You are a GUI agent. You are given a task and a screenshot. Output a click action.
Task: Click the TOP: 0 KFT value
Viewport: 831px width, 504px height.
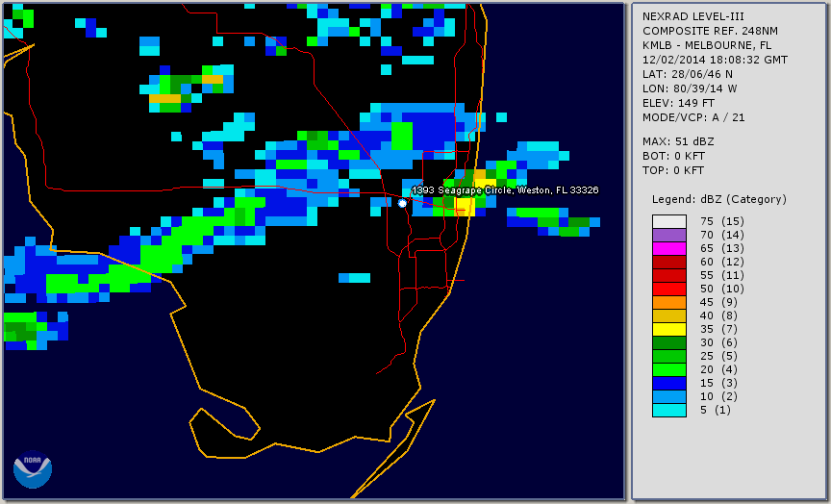673,170
